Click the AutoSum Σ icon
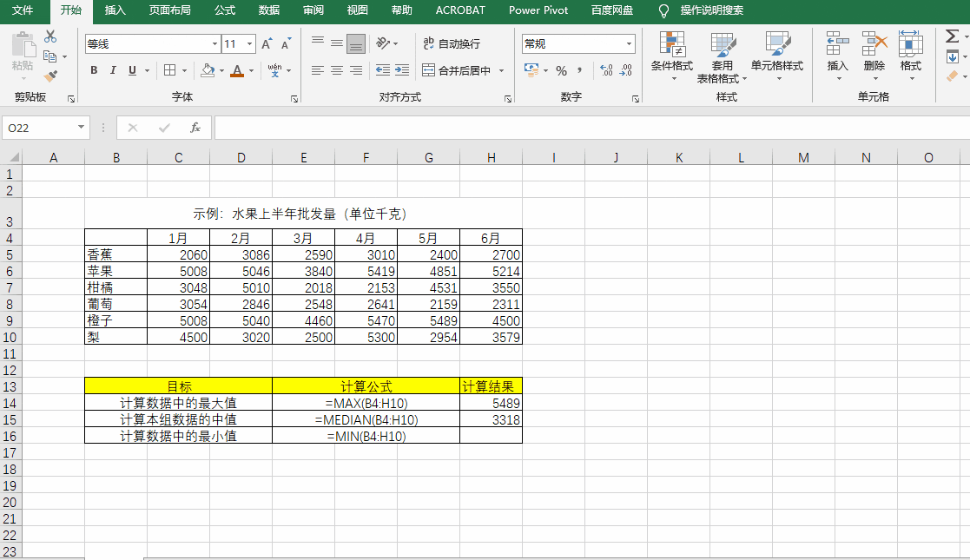Viewport: 970px width, 560px height. 954,36
